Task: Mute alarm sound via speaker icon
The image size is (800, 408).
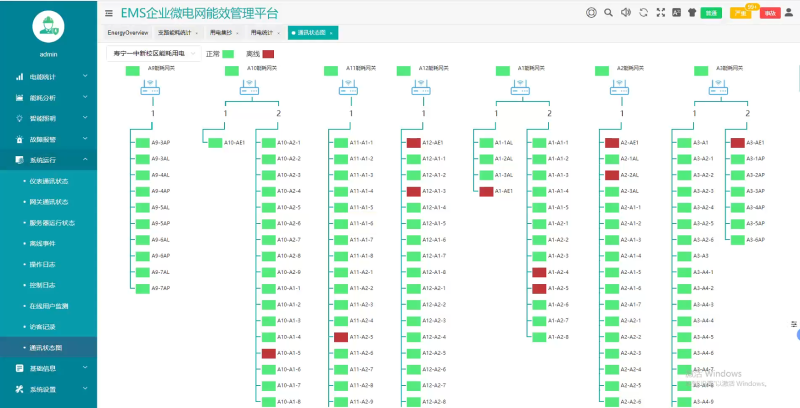Action: coord(626,13)
